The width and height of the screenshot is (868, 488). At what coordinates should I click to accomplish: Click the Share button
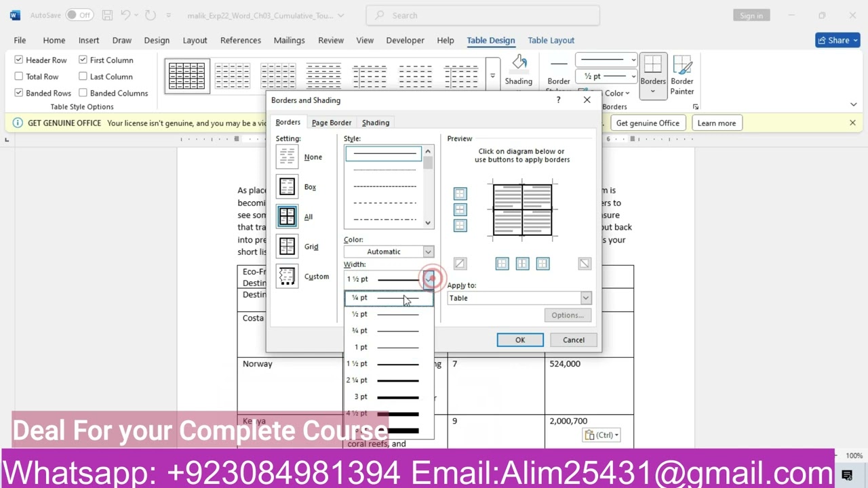point(837,40)
